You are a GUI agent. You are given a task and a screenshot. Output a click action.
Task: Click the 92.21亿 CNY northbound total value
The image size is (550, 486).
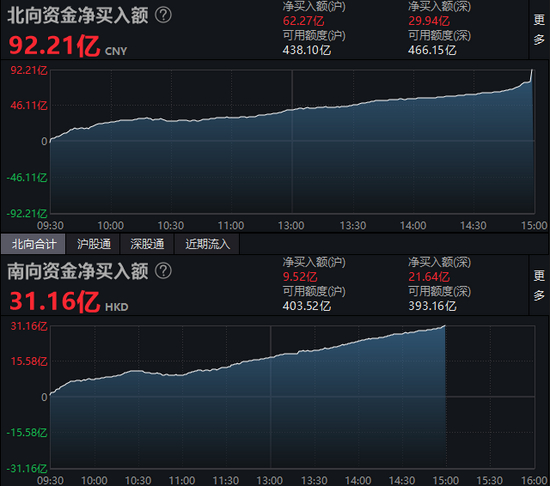click(68, 46)
